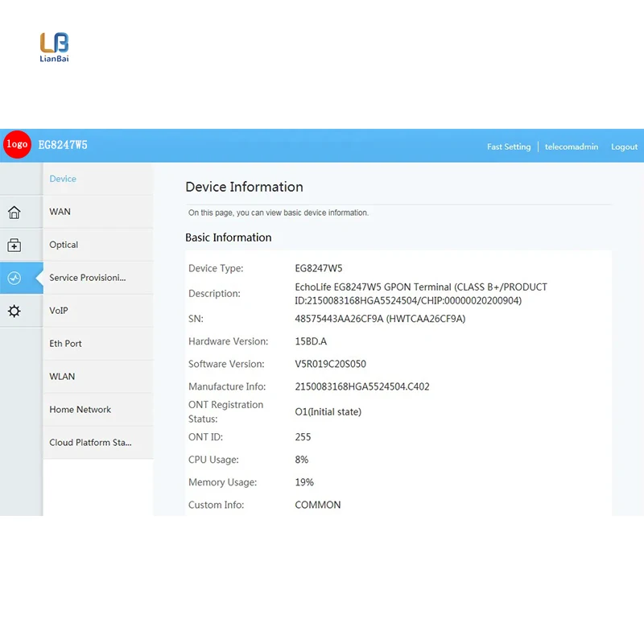Click the Fast Setting link
Viewport: 644px width, 644px height.
tap(509, 147)
